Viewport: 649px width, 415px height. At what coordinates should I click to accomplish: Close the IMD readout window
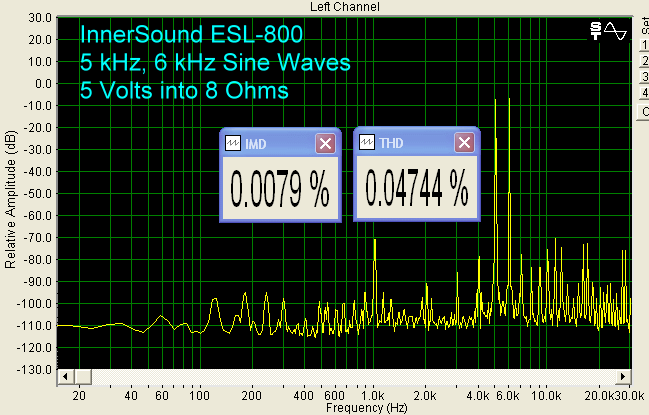pyautogui.click(x=325, y=144)
